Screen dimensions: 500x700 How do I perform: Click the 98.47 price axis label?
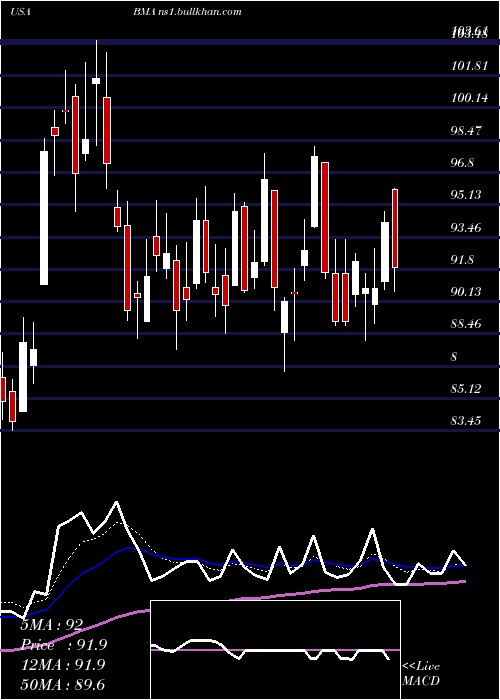pyautogui.click(x=467, y=131)
